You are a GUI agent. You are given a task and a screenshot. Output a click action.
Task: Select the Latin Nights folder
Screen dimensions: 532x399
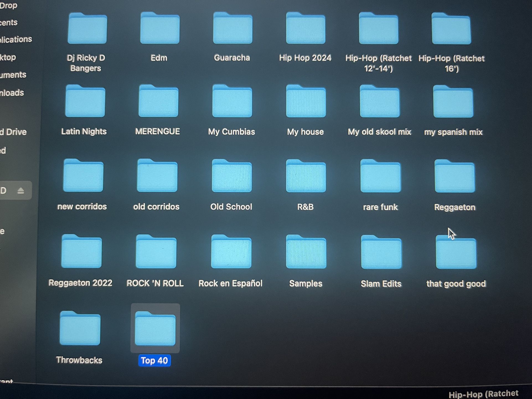85,102
